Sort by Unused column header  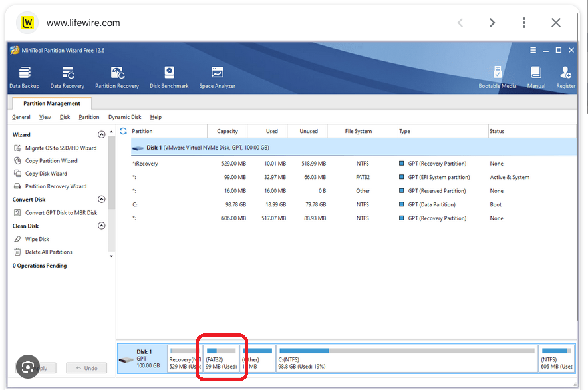coord(309,131)
